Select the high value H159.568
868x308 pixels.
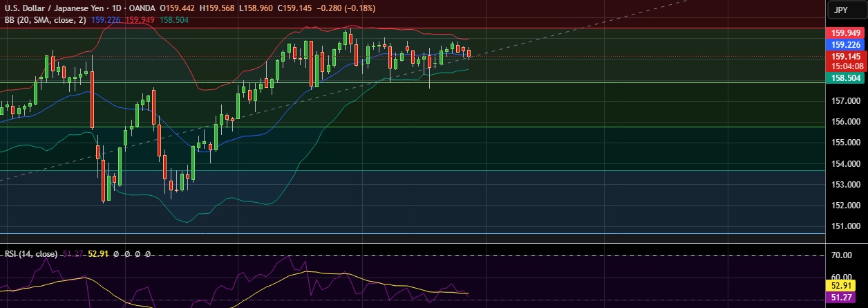coord(217,8)
